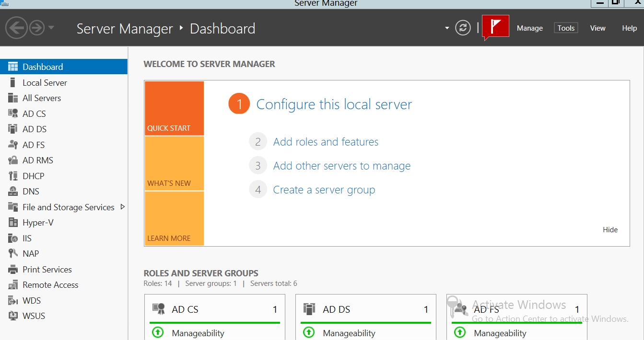This screenshot has height=340, width=644.
Task: Expand File and Storage Services arrow
Action: click(x=122, y=207)
